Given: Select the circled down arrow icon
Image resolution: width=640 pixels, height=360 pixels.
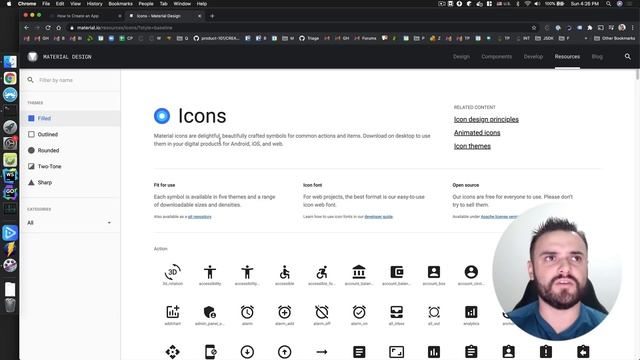Looking at the screenshot, I should [247, 352].
